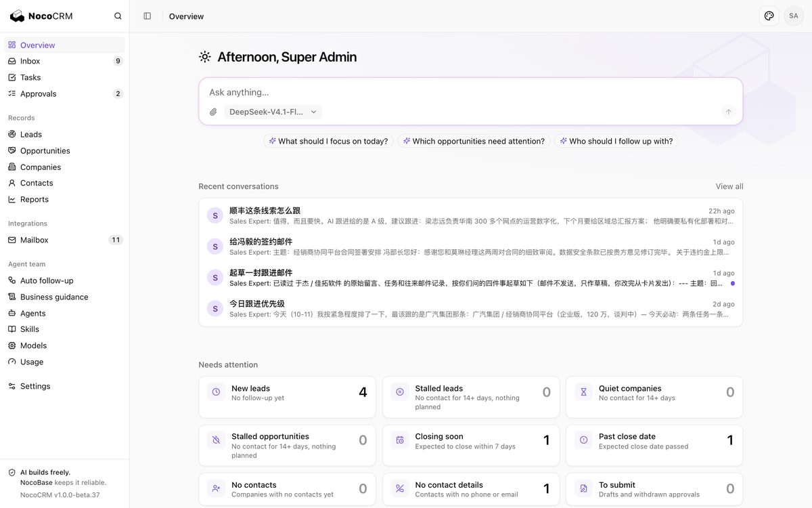Go to Tasks page
The width and height of the screenshot is (812, 508).
65,77
